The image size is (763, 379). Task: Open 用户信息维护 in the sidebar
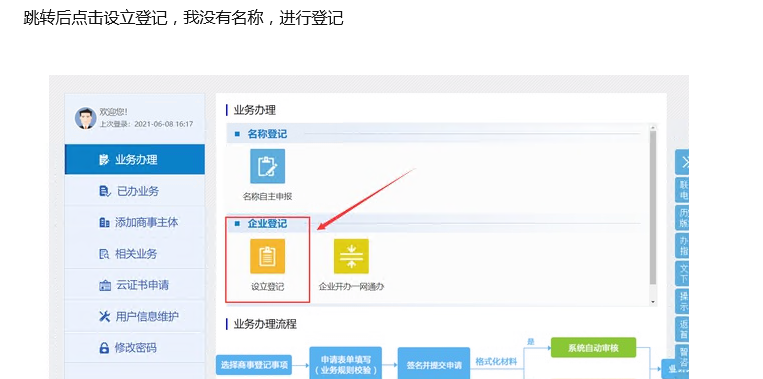135,317
